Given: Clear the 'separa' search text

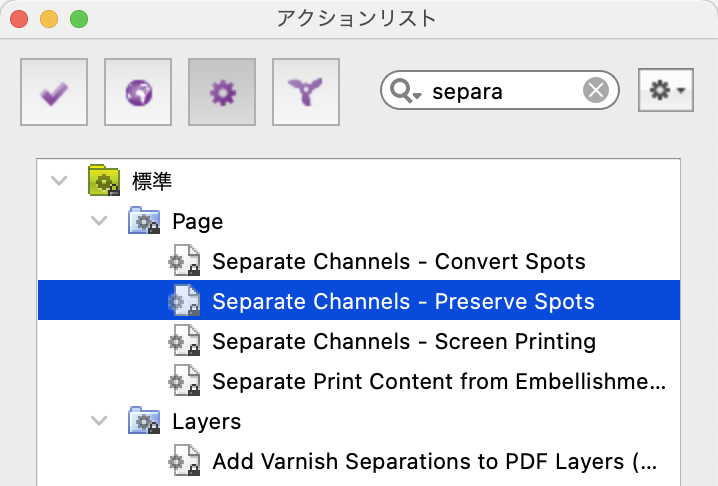Looking at the screenshot, I should click(x=596, y=90).
